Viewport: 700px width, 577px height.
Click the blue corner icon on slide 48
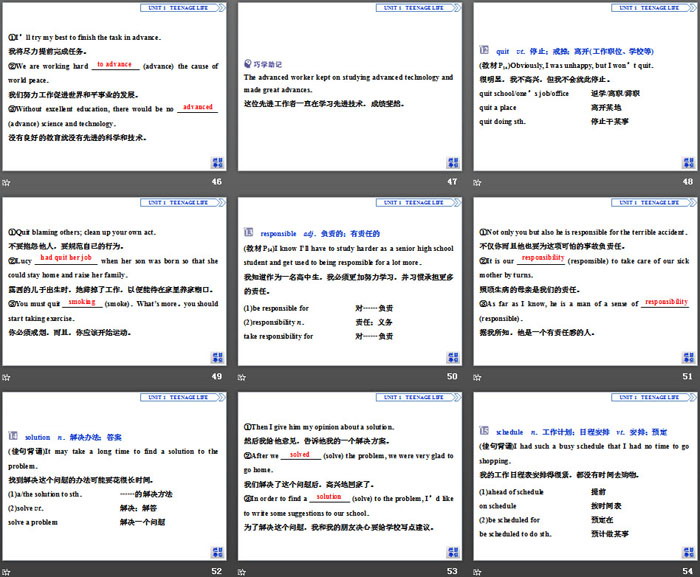click(x=688, y=163)
